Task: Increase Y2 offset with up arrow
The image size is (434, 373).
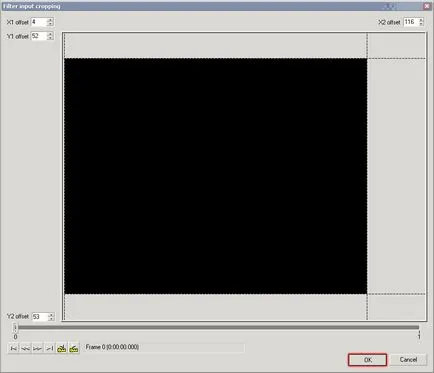Action: click(51, 314)
